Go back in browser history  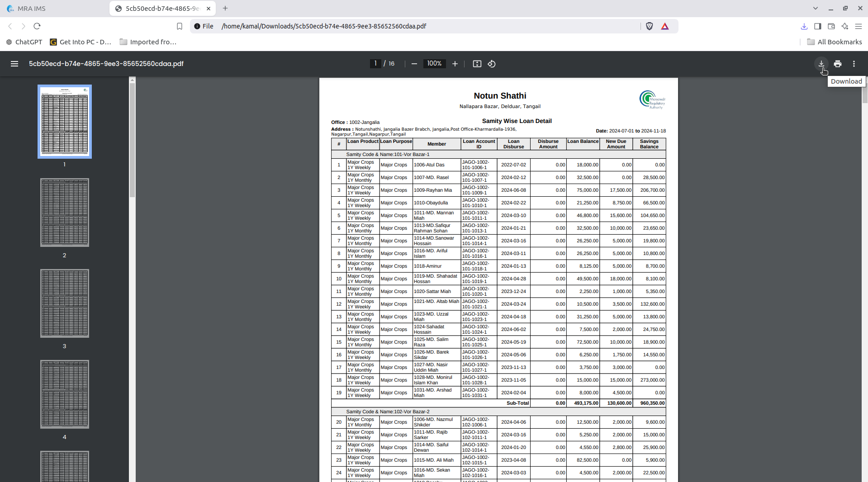[10, 26]
